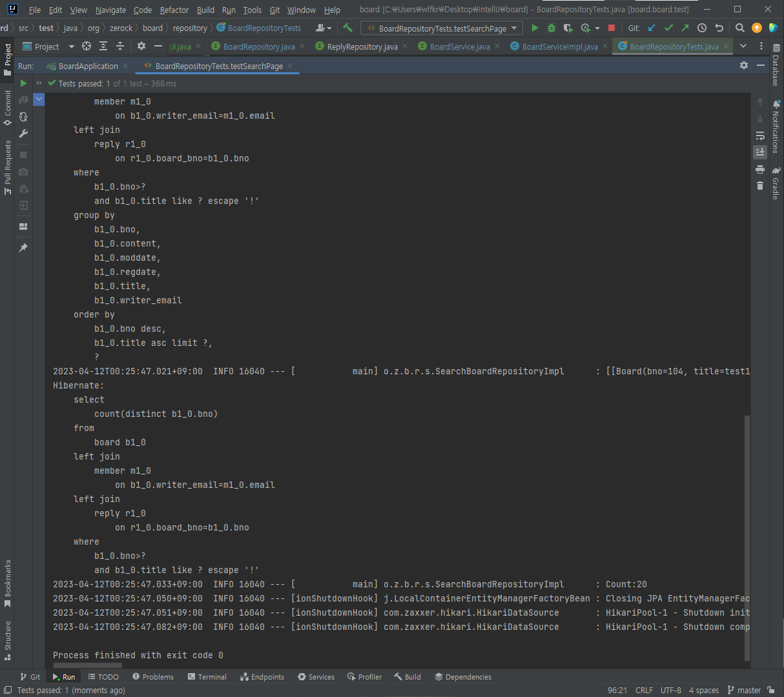Toggle soft-wrap in console
The width and height of the screenshot is (784, 697).
point(760,136)
